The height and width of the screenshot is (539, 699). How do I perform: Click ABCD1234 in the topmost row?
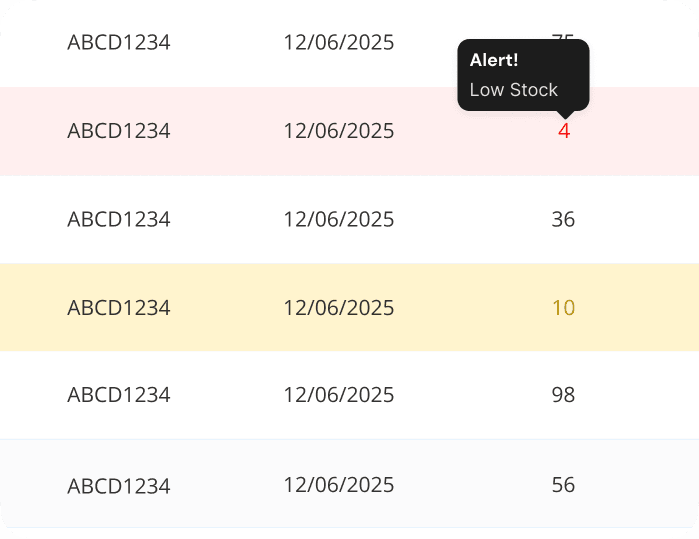pos(119,43)
